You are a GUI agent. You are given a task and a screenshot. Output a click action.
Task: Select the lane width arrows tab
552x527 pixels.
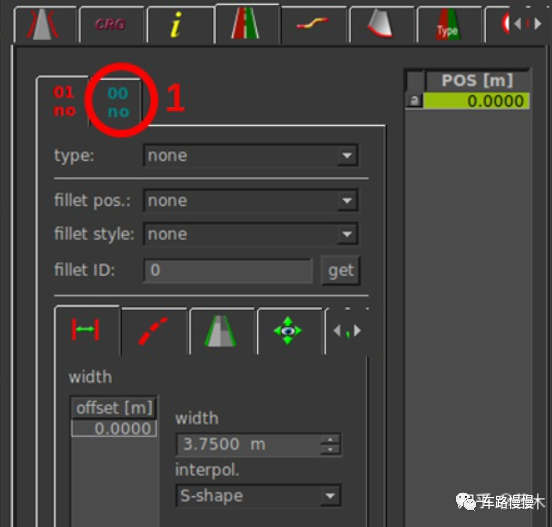86,330
